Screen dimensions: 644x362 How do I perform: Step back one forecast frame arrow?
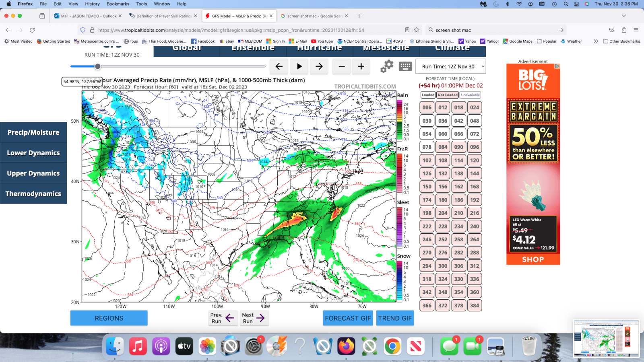click(x=279, y=66)
